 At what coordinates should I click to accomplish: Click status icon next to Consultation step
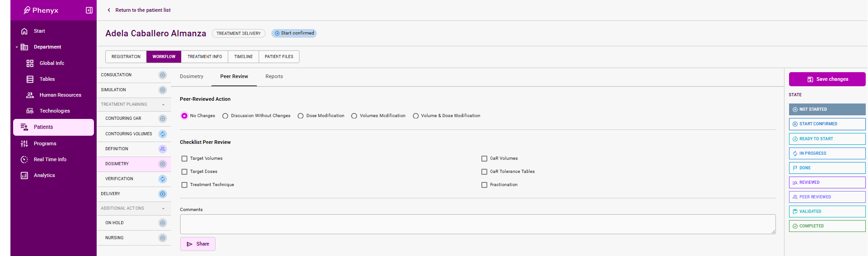coord(162,75)
